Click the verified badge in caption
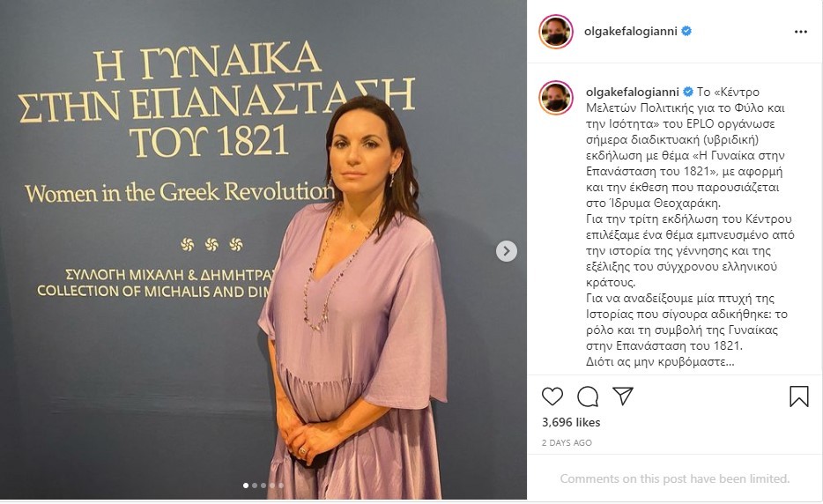 (x=688, y=92)
